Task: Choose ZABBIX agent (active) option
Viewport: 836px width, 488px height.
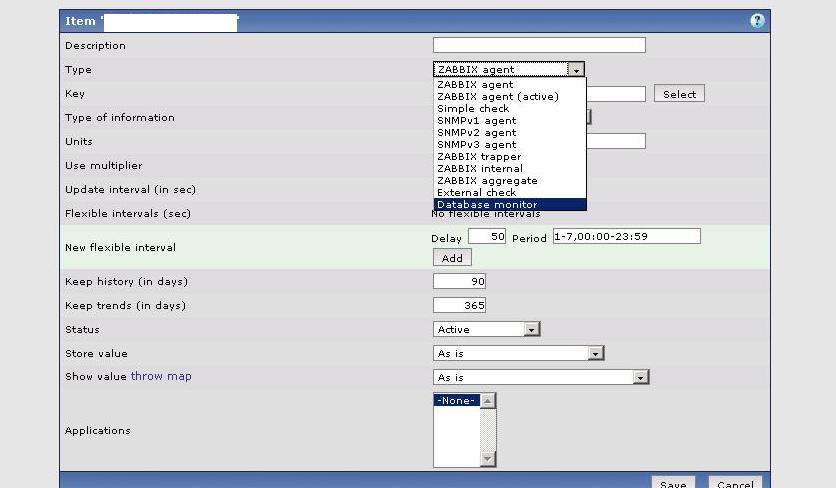Action: [x=510, y=97]
